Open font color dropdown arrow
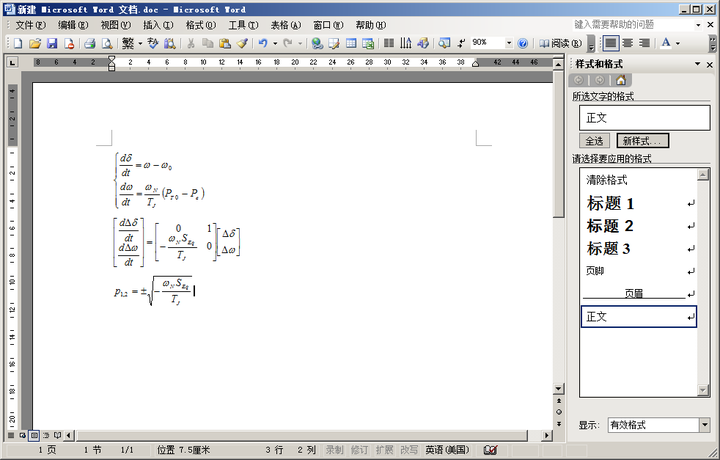Image resolution: width=720 pixels, height=460 pixels. 677,44
